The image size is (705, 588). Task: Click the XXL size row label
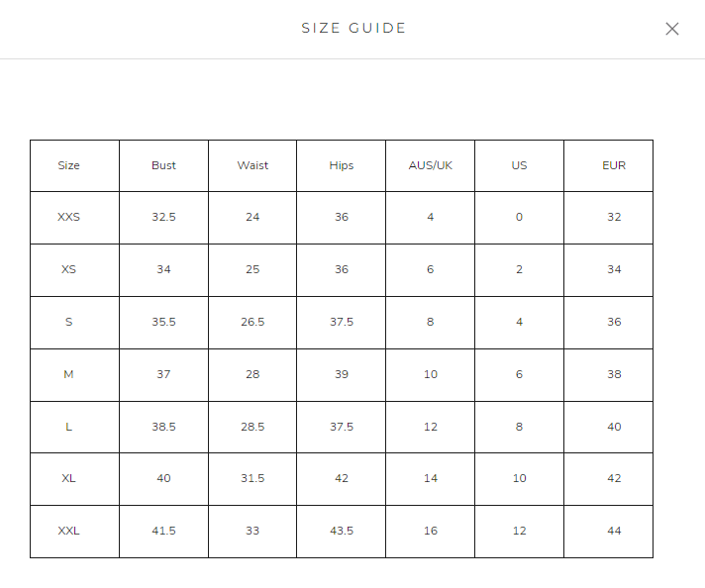point(69,531)
